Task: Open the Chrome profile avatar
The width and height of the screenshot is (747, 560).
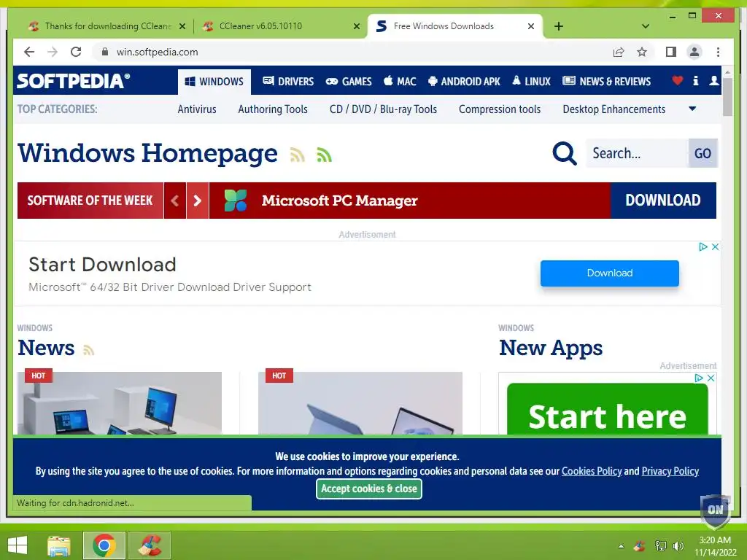Action: click(x=694, y=52)
